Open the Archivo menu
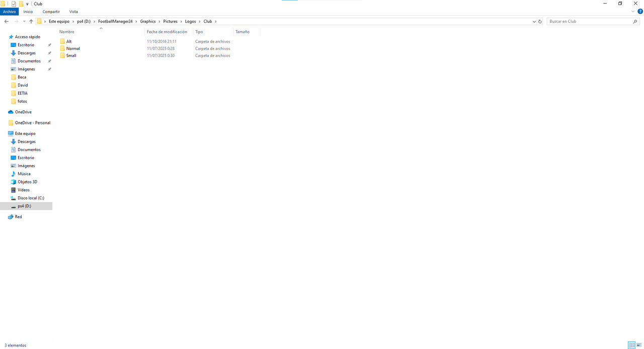Image resolution: width=644 pixels, height=349 pixels. [10, 12]
